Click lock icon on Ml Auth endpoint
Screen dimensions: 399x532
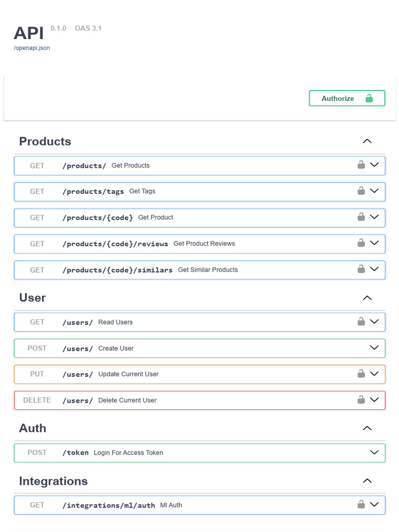pyautogui.click(x=361, y=504)
